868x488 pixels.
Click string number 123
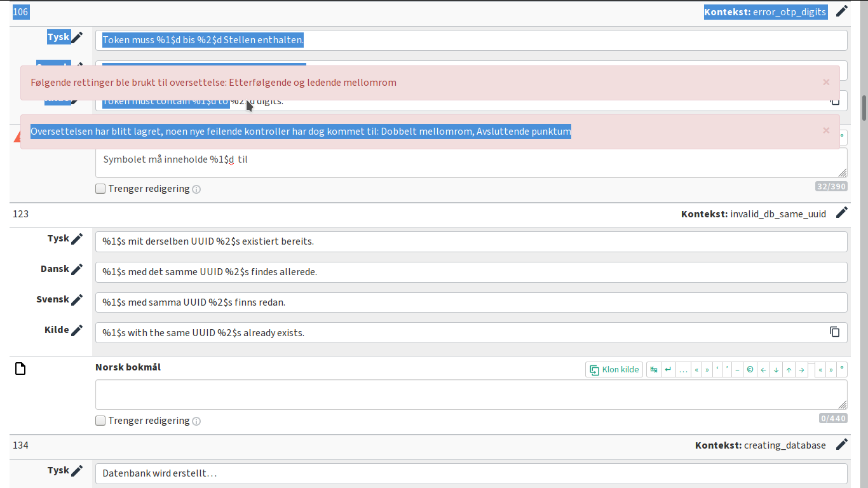(x=21, y=214)
